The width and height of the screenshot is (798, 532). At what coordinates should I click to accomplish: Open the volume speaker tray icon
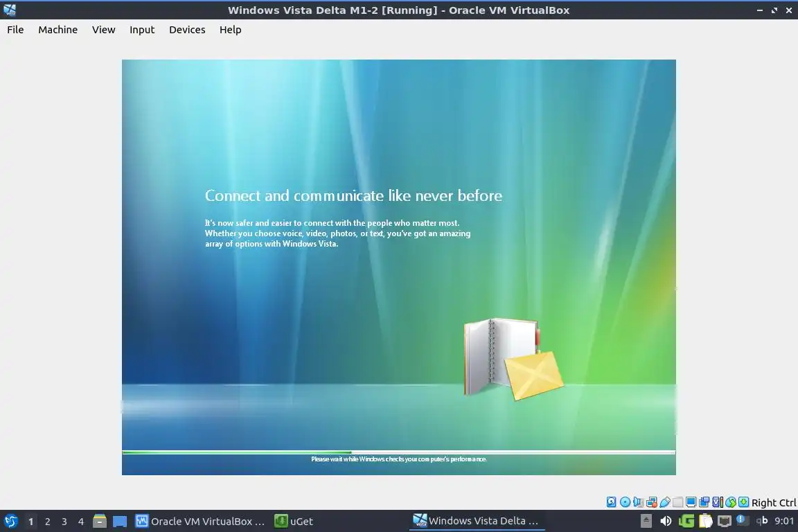point(666,521)
